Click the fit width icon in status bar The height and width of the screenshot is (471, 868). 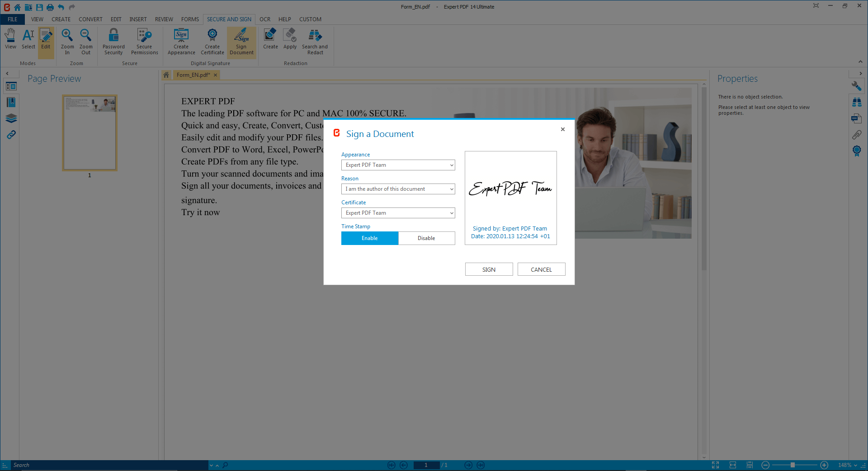pyautogui.click(x=733, y=465)
